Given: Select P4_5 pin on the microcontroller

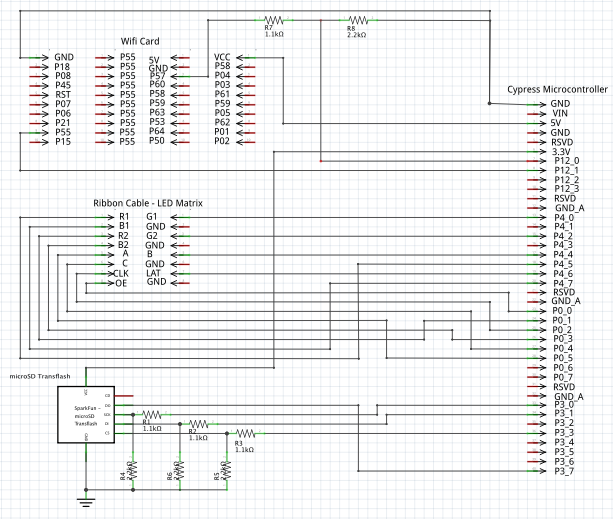Looking at the screenshot, I should pos(563,264).
